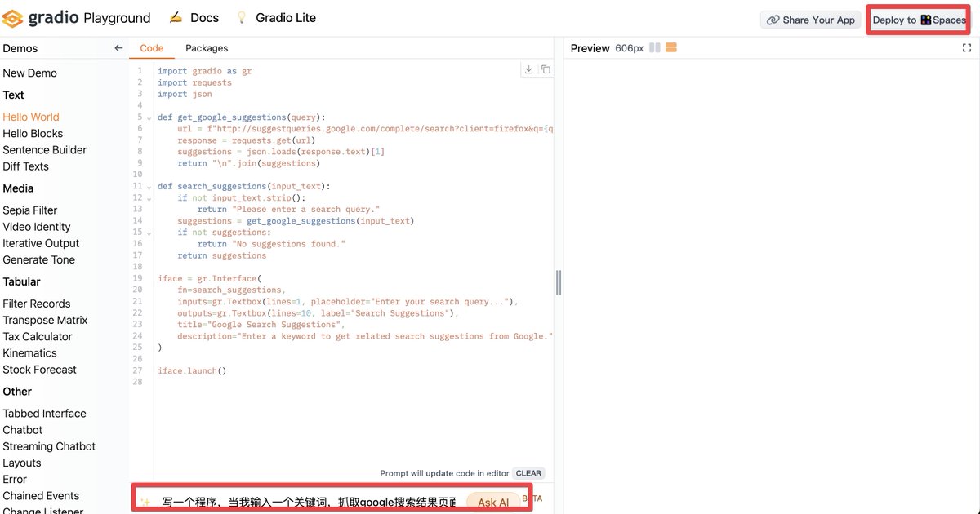The image size is (980, 514).
Task: Open the Gradio Lite page
Action: pos(286,17)
